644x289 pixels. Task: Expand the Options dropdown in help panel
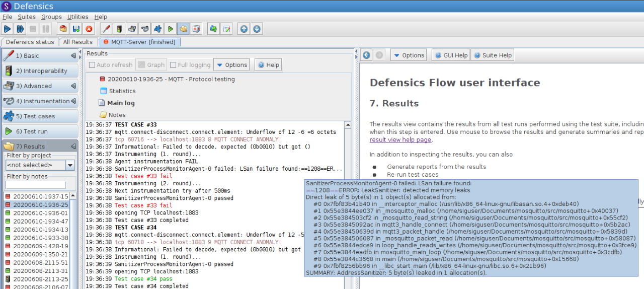409,55
